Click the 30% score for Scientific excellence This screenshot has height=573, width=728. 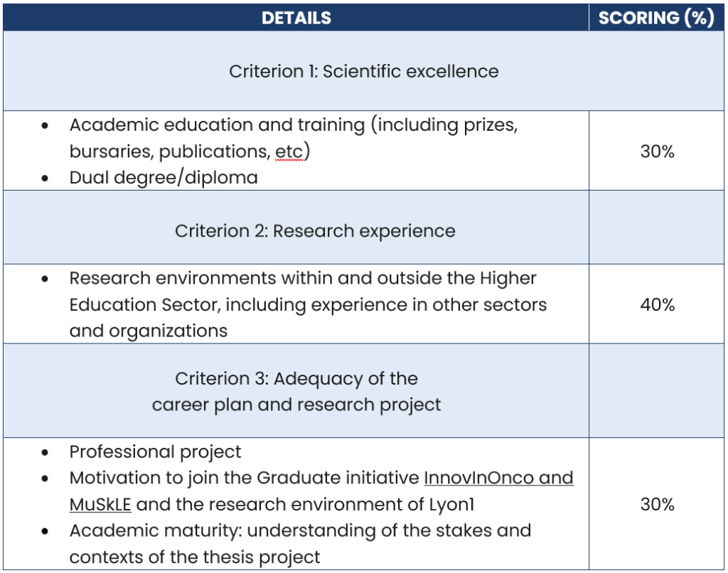(x=657, y=151)
